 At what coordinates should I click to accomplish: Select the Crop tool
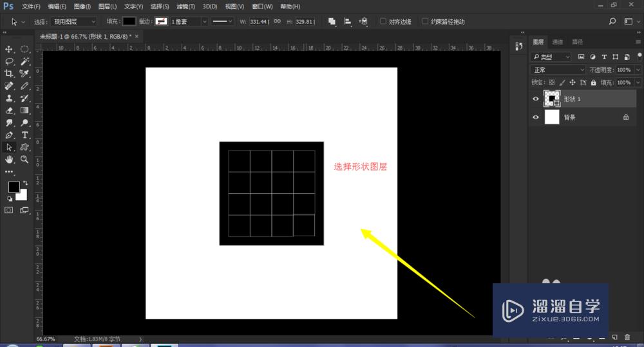click(x=8, y=73)
